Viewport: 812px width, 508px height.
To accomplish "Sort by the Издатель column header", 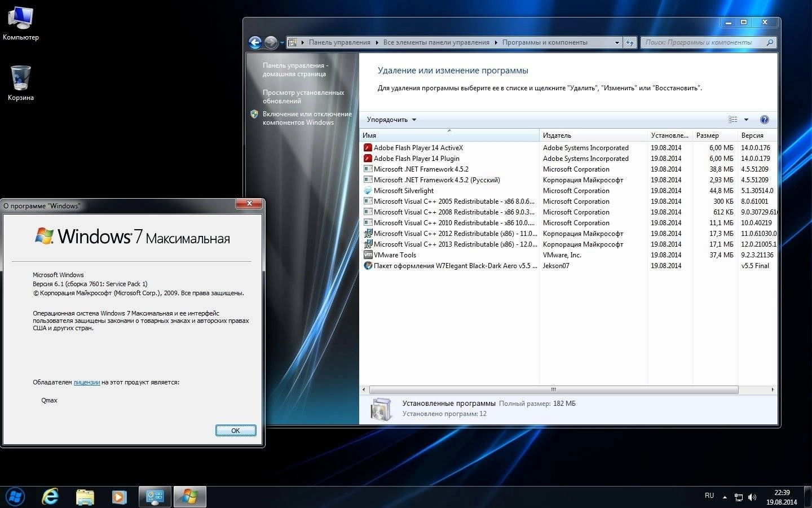I will coord(593,135).
